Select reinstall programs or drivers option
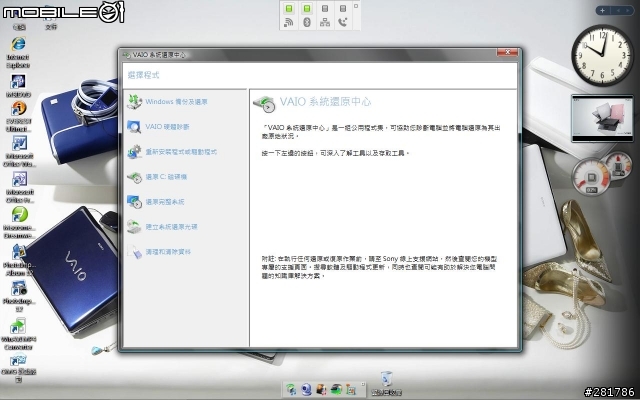The width and height of the screenshot is (640, 400). (x=172, y=152)
